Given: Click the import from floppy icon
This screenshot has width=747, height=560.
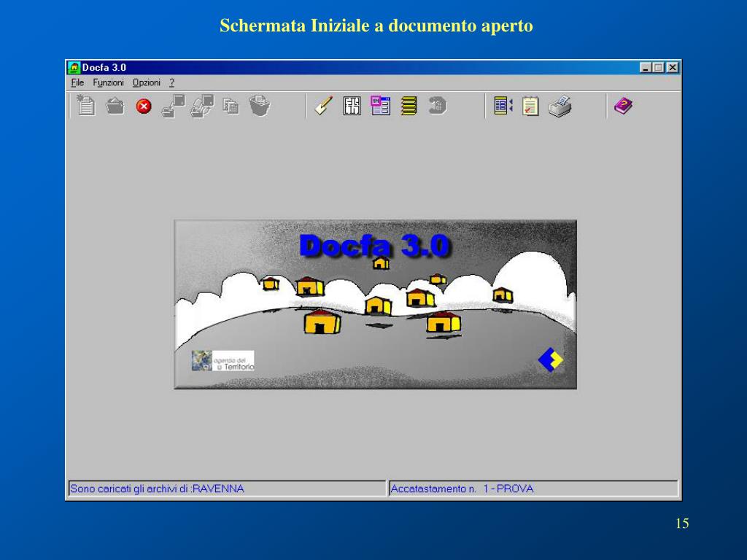Looking at the screenshot, I should (x=202, y=106).
